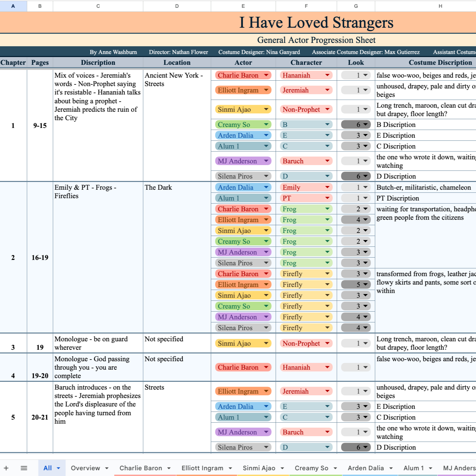Select the pages '16-19' cell
476x476 pixels.
point(40,257)
